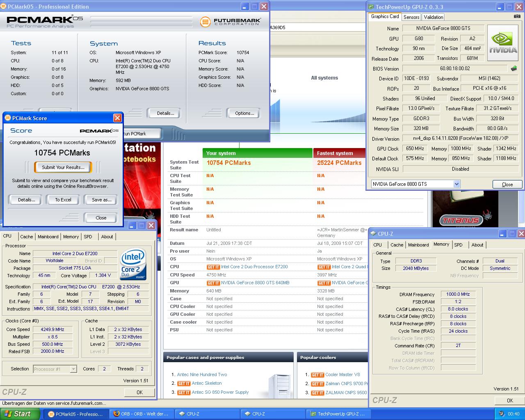Click the PCMark Score dialog title icon
Viewport: 525px width, 420px height.
click(x=7, y=118)
